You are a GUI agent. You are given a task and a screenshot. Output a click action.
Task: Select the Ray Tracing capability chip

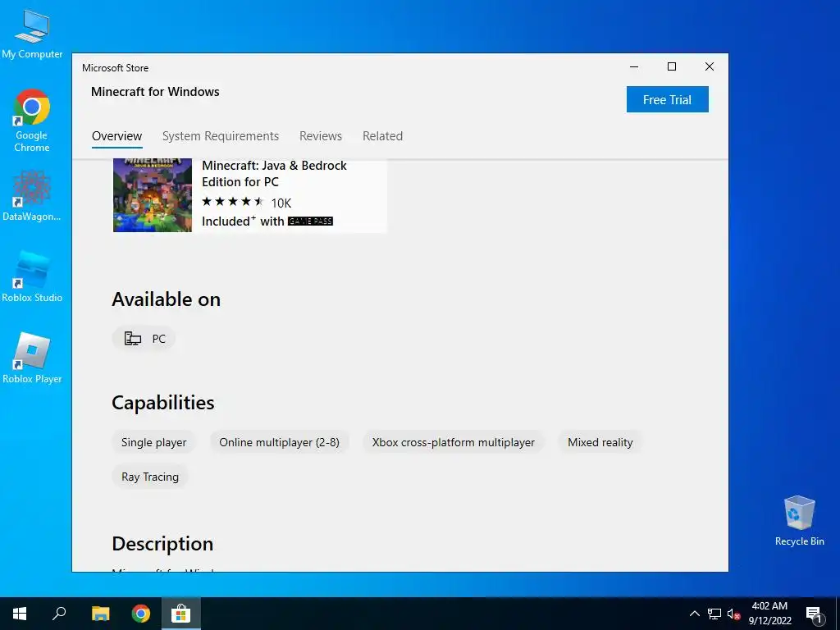click(150, 477)
